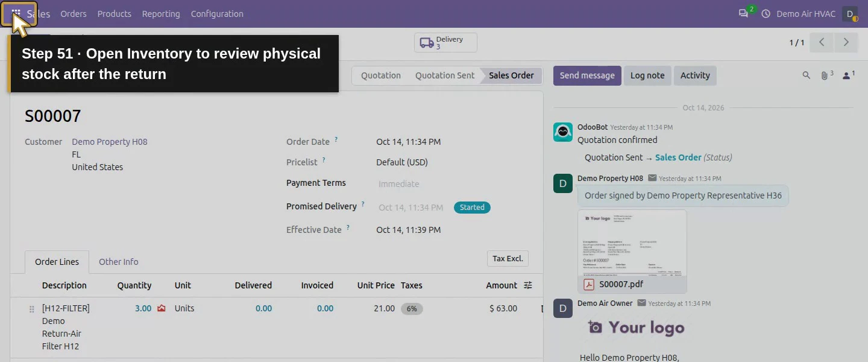Search messages with the chatter magnifier
This screenshot has height=362, width=868.
coord(807,75)
